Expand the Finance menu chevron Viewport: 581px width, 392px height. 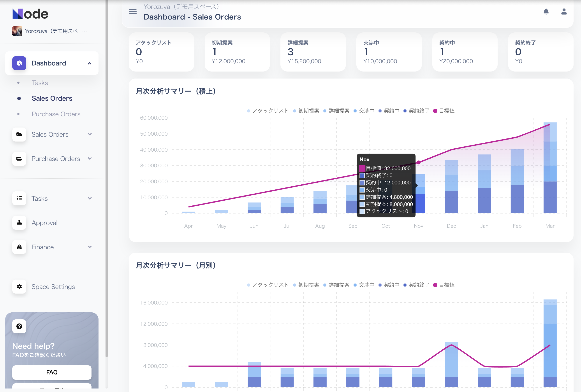point(90,247)
